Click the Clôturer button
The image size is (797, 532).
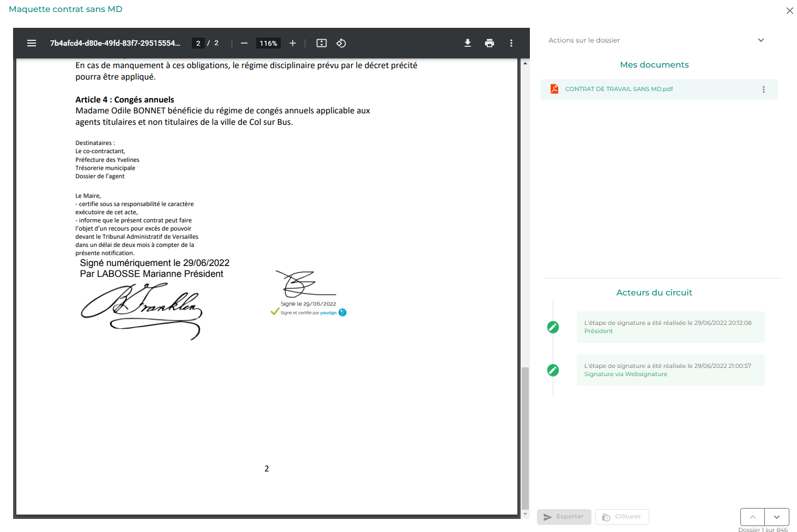[622, 517]
